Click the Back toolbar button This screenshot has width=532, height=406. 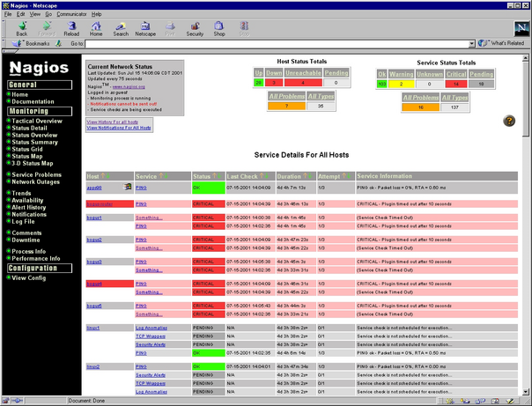22,28
